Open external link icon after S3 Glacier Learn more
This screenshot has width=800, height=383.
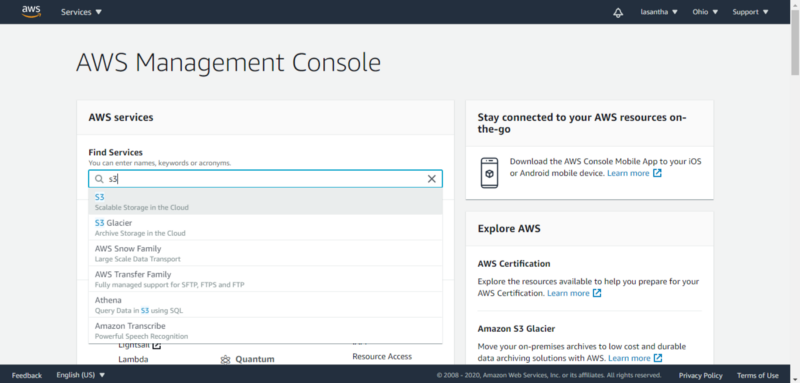658,358
